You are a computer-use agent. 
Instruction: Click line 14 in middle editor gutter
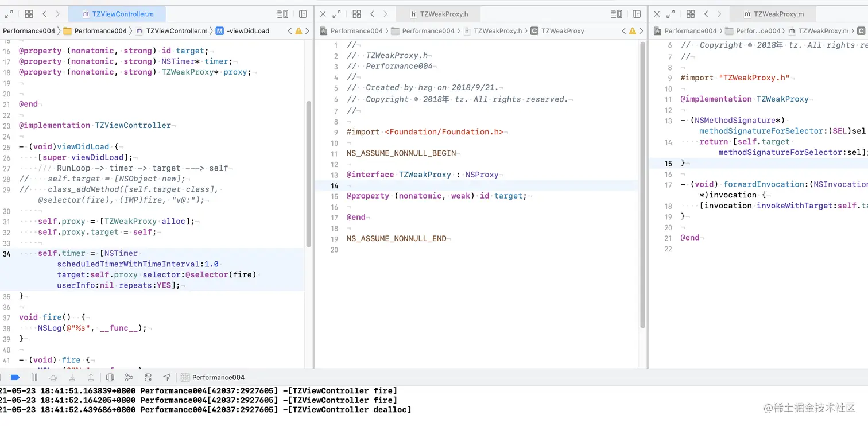click(x=335, y=185)
